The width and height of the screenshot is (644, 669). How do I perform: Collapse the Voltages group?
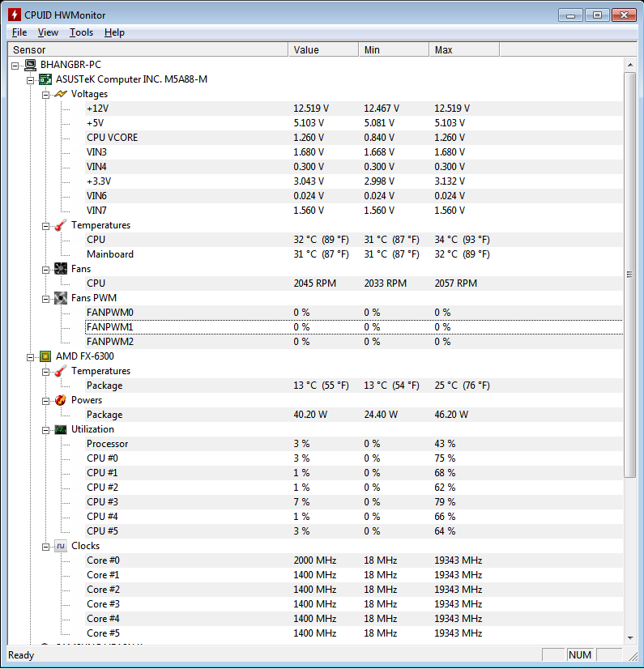(45, 95)
